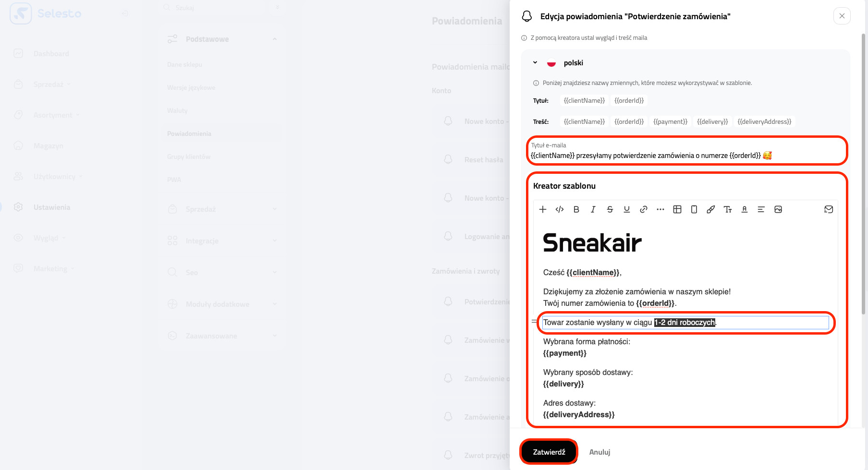Open the text alignment options
Screen dimensions: 868x470
pos(761,209)
